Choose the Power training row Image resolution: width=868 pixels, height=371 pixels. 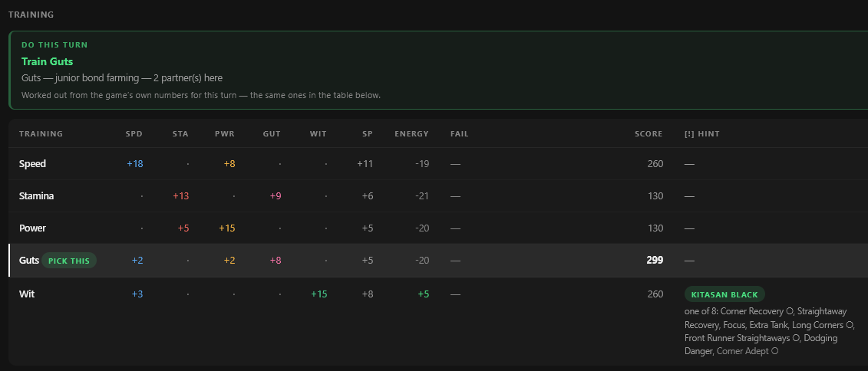coord(438,228)
